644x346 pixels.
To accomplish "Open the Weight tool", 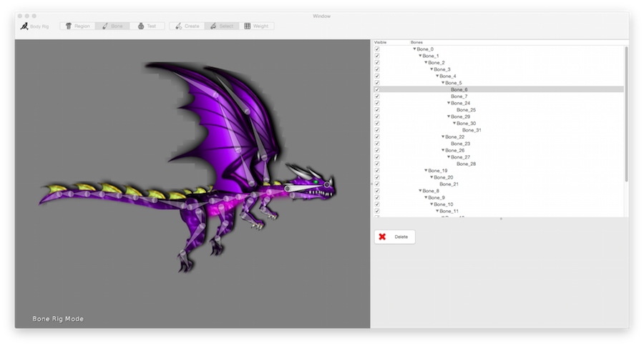I will point(256,26).
